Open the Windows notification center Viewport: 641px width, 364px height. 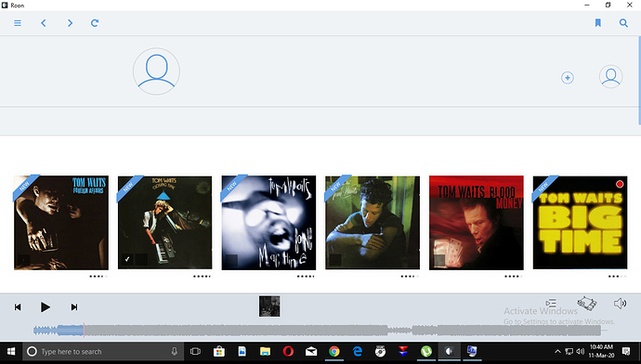[626, 351]
